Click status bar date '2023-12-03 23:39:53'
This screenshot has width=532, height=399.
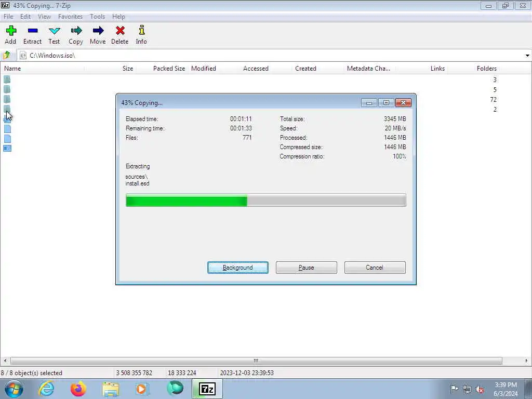[x=247, y=373]
